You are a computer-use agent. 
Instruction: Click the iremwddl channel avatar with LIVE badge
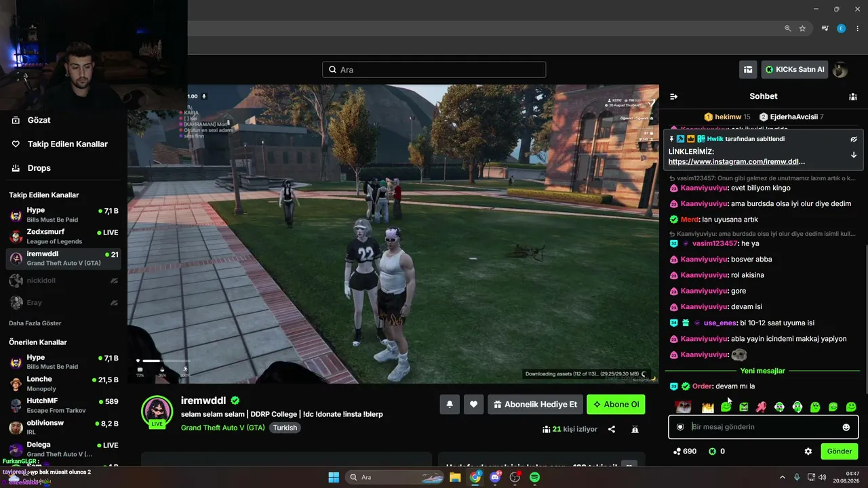coord(157,412)
